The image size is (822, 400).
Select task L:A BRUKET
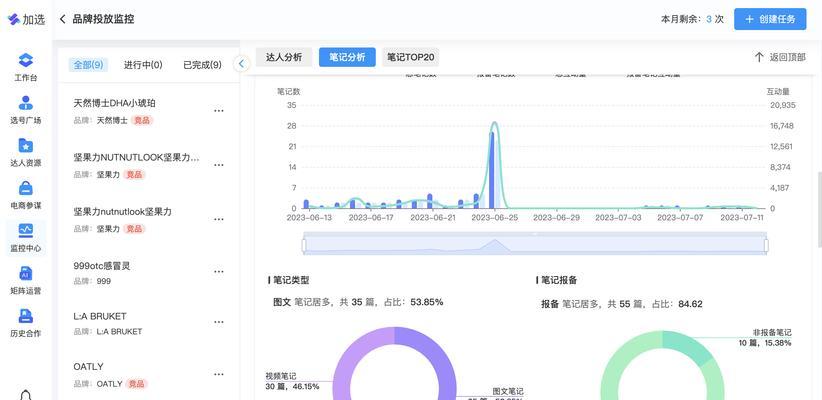(x=100, y=316)
